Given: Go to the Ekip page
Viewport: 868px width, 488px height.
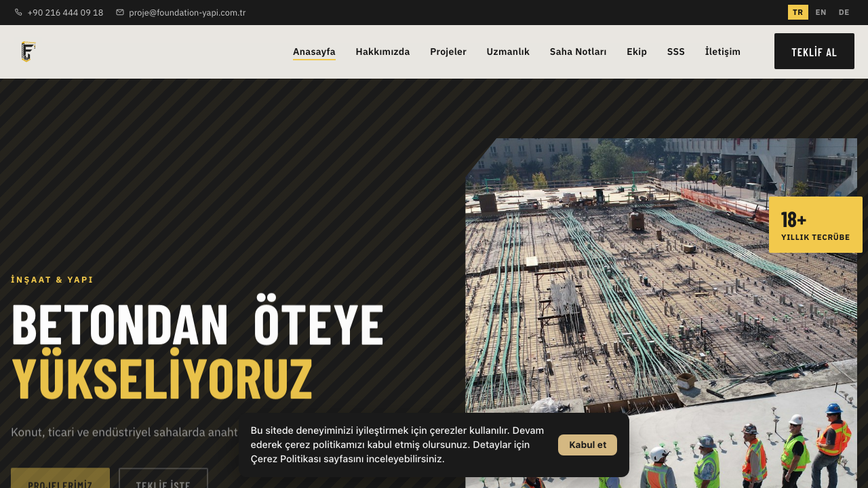Looking at the screenshot, I should pyautogui.click(x=637, y=52).
